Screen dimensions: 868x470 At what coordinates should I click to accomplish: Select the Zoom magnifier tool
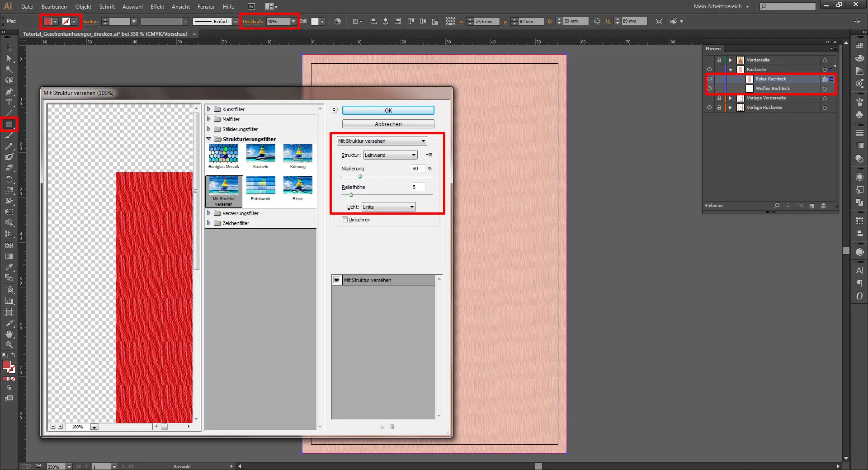[x=9, y=345]
